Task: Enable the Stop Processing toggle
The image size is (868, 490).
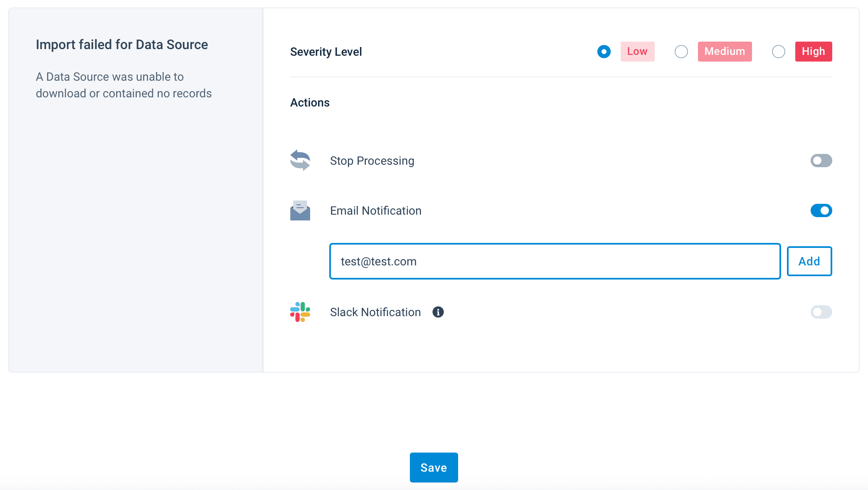Action: tap(821, 161)
